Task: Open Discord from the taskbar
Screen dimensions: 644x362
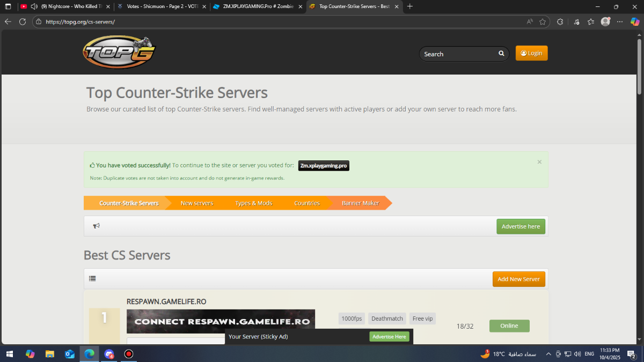Action: click(109, 354)
